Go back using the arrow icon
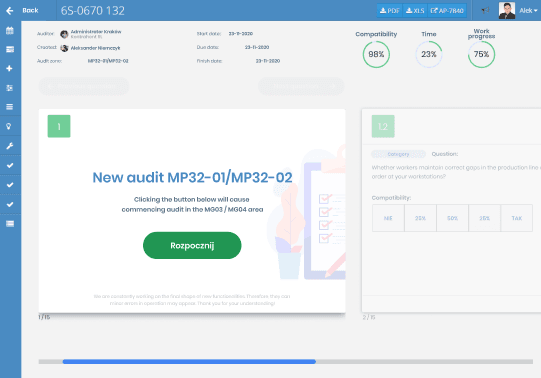541x378 pixels. [10, 11]
